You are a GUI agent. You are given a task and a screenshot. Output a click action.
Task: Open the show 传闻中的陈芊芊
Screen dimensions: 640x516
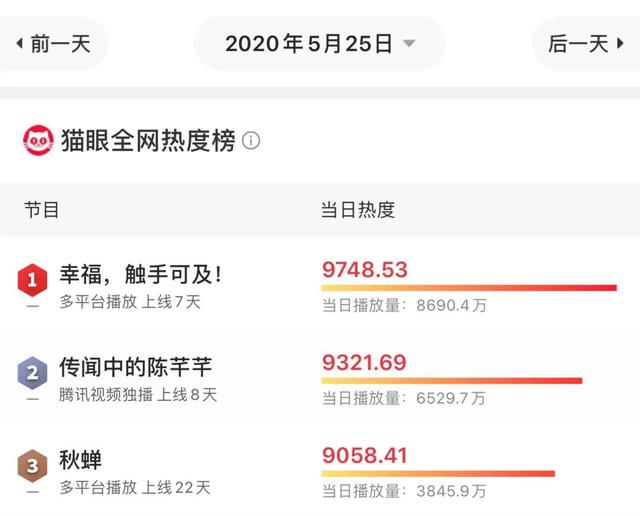(136, 367)
